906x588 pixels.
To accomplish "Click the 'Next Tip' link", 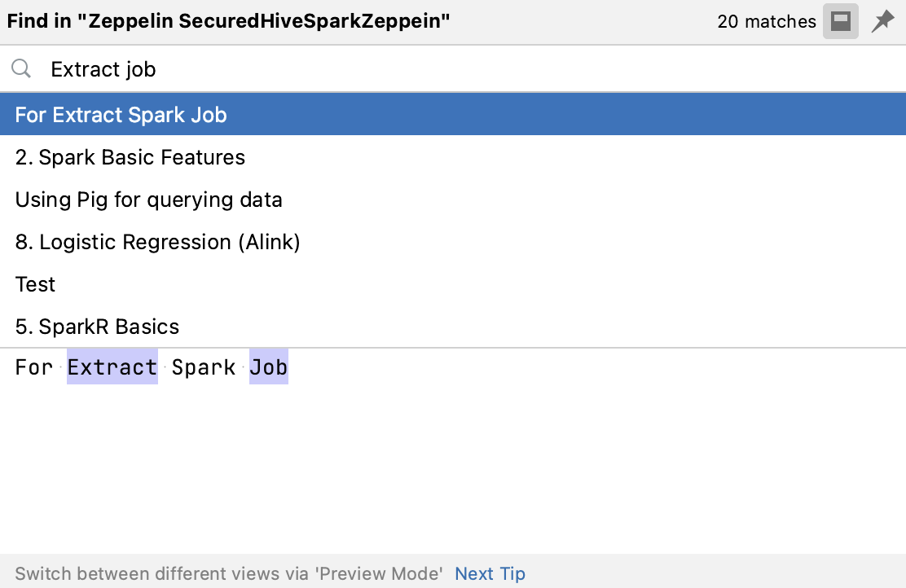I will 490,573.
